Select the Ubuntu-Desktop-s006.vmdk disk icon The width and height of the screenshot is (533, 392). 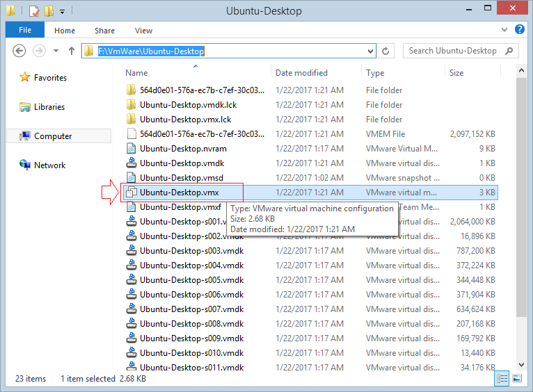[x=132, y=294]
